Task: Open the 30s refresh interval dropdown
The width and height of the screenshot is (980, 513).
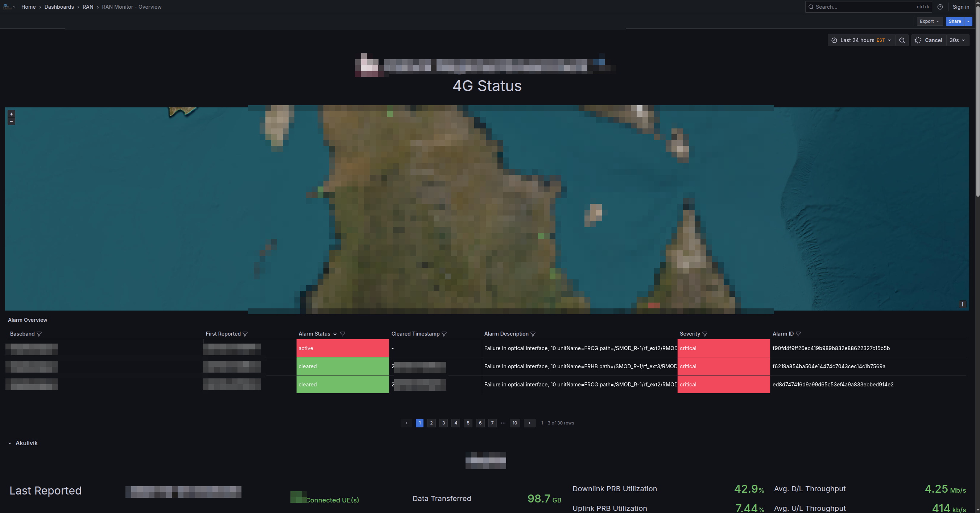Action: coord(957,40)
